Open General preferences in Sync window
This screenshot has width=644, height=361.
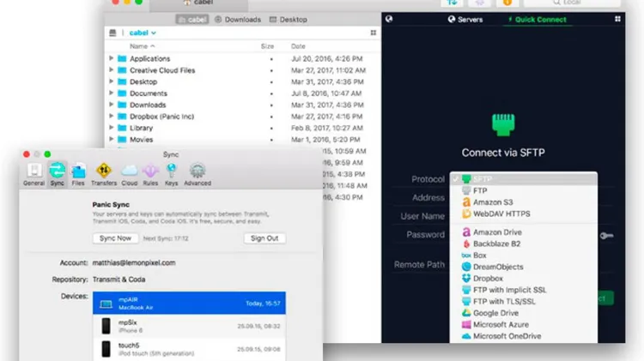34,174
